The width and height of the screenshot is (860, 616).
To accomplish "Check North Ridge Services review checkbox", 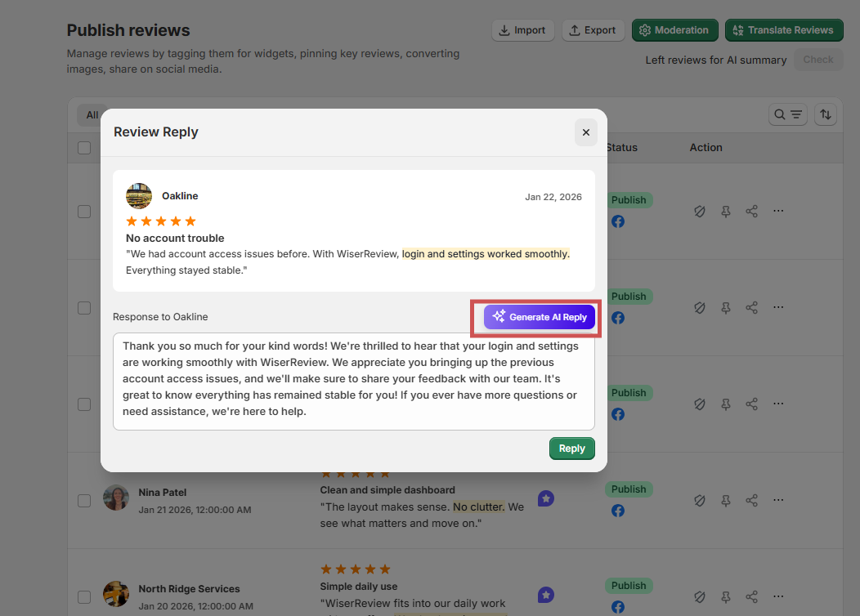I will point(83,597).
